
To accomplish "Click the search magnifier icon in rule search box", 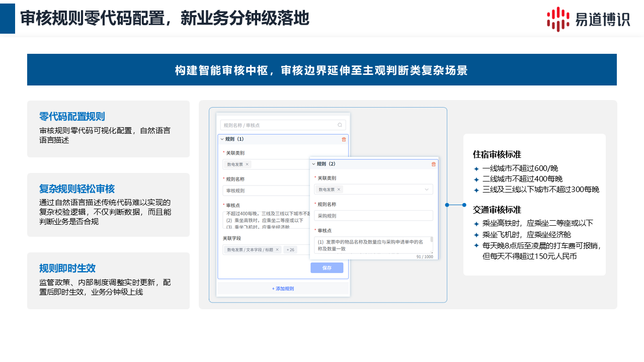I will tap(340, 125).
